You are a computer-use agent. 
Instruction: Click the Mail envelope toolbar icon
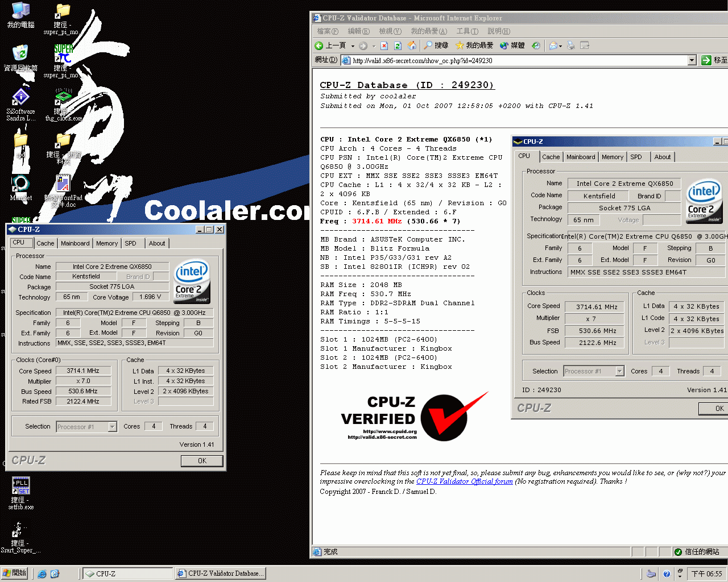(x=553, y=45)
